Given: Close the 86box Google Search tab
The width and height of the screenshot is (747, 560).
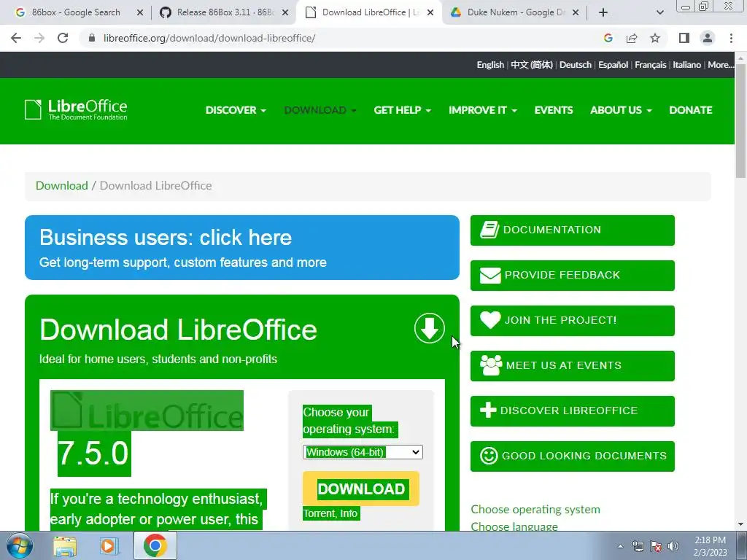Looking at the screenshot, I should (x=140, y=12).
